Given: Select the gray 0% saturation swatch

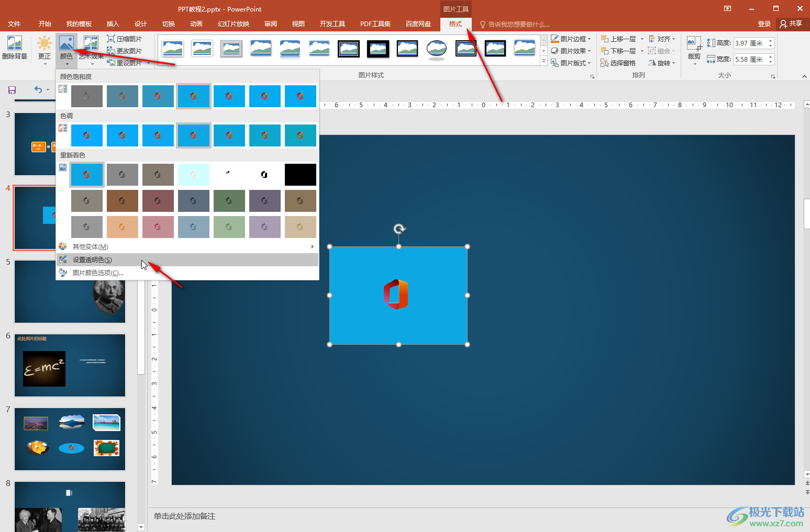Looking at the screenshot, I should coord(87,96).
